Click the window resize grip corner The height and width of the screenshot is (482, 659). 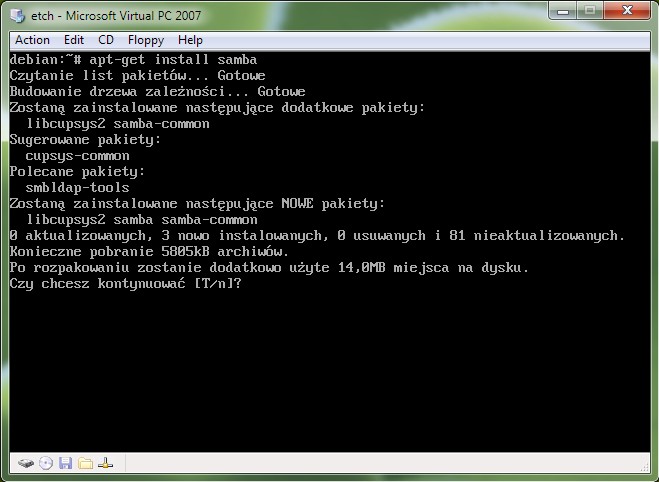click(644, 466)
